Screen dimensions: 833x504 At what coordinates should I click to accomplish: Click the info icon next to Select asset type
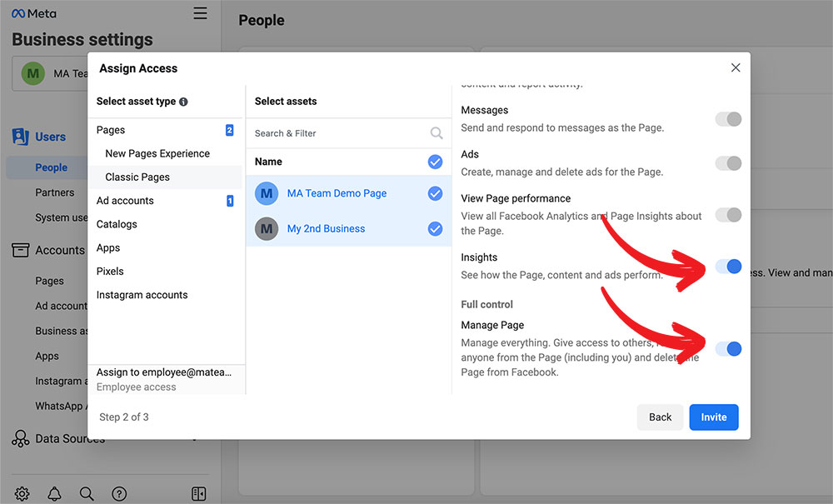pos(183,102)
